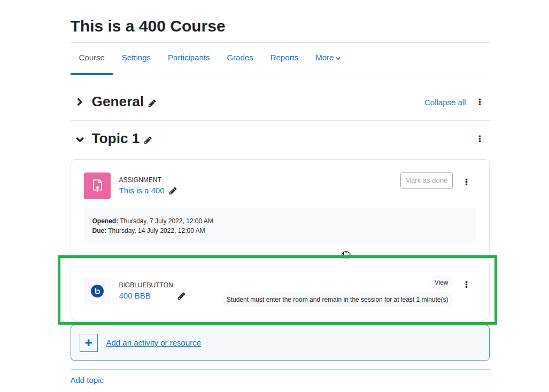Screen dimensions: 549x392
Task: Click the plus icon to add an activity
Action: pyautogui.click(x=89, y=343)
